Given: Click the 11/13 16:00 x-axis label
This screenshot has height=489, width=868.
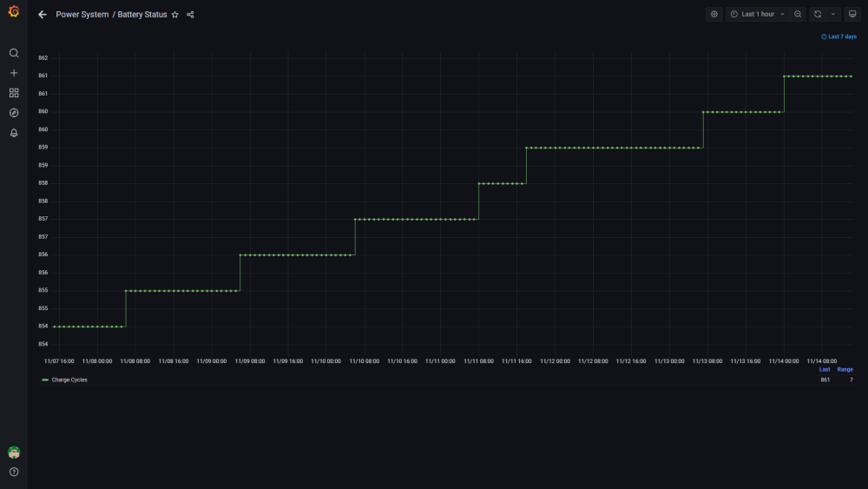Looking at the screenshot, I should (x=745, y=361).
